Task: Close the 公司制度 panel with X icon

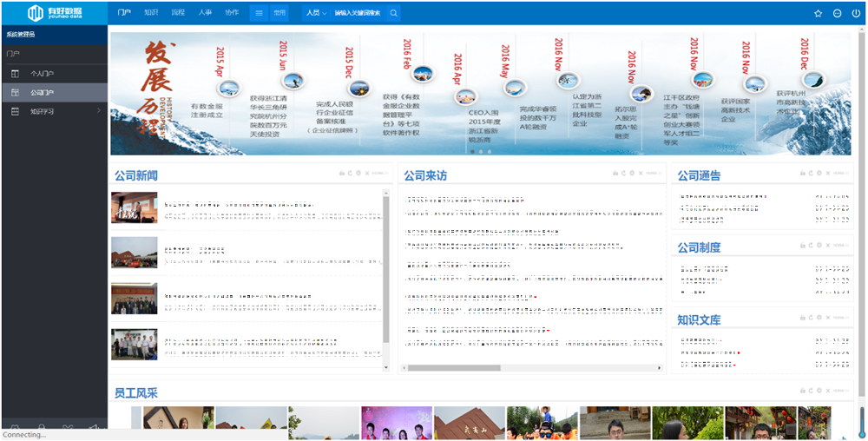Action: 828,245
